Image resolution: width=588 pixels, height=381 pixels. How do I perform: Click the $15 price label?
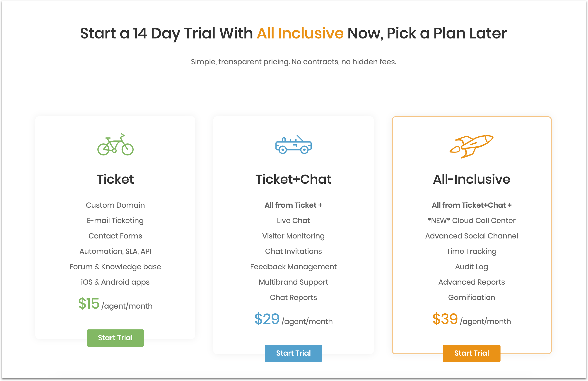coord(89,304)
